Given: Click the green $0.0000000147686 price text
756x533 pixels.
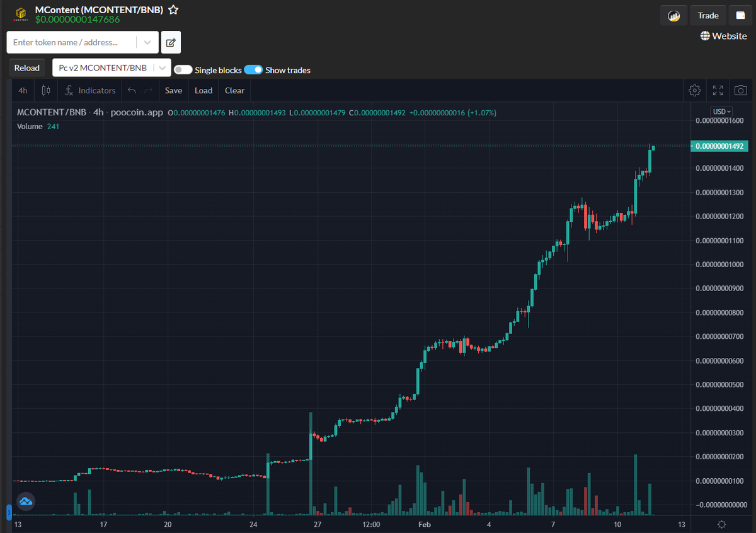Looking at the screenshot, I should click(77, 20).
